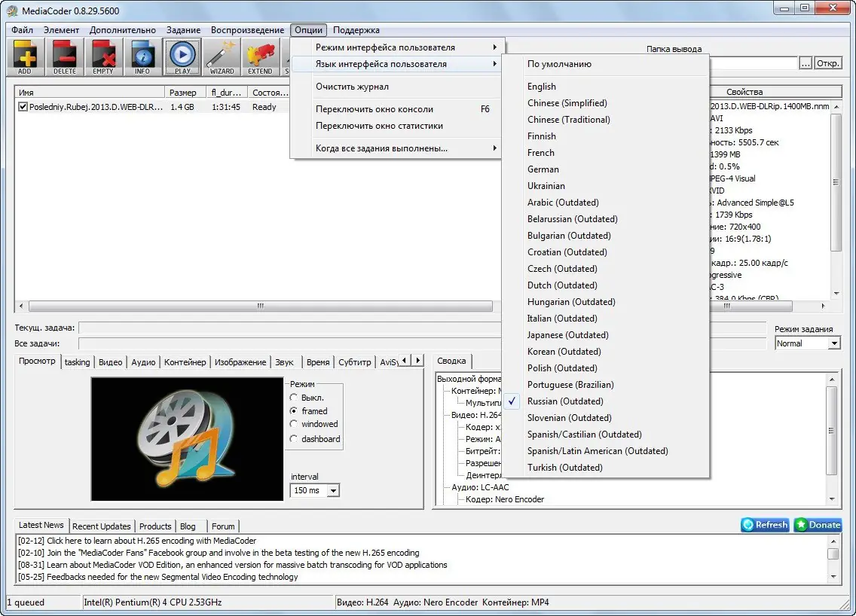This screenshot has height=616, width=856.
Task: Select the Выкл. mode radio button
Action: pyautogui.click(x=294, y=398)
